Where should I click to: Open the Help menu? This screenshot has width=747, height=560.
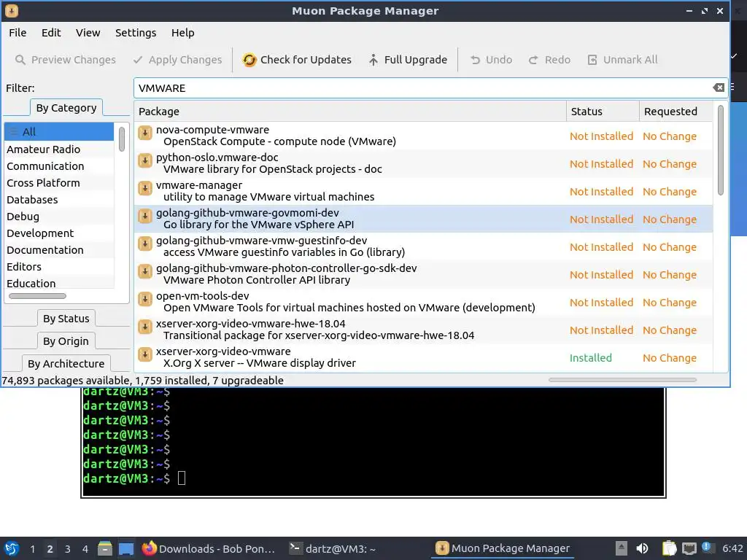[x=183, y=33]
